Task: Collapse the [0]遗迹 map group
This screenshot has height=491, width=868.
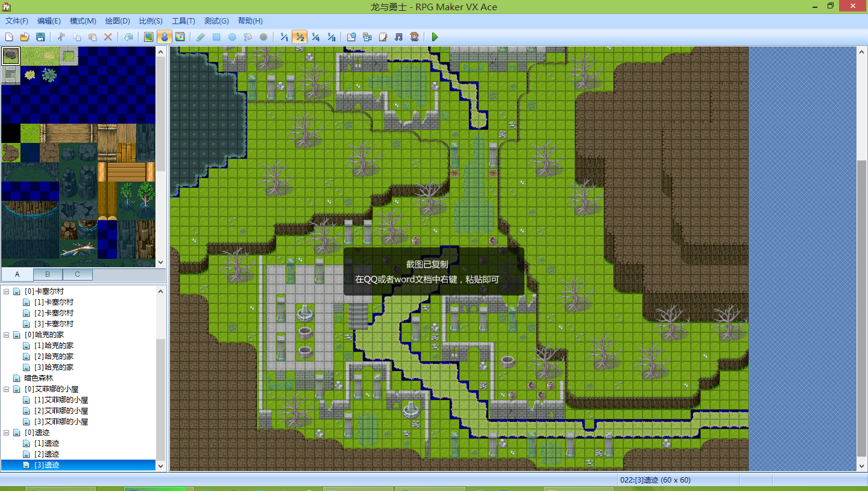Action: tap(7, 432)
